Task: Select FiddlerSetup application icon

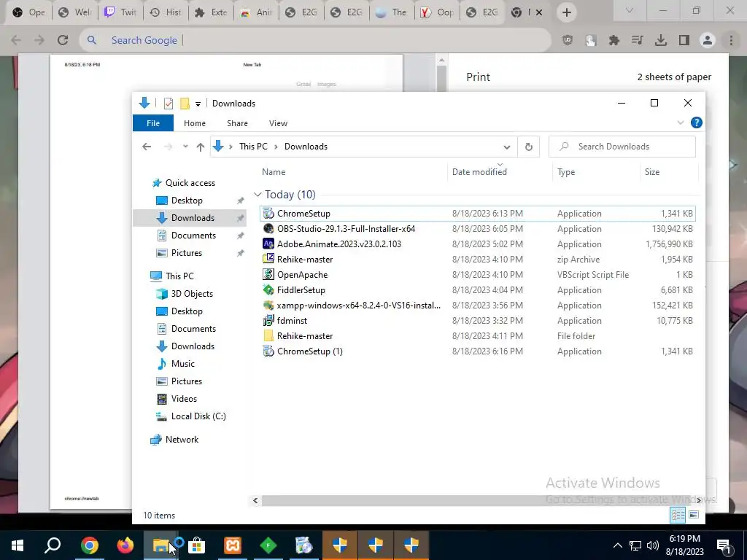Action: point(268,289)
